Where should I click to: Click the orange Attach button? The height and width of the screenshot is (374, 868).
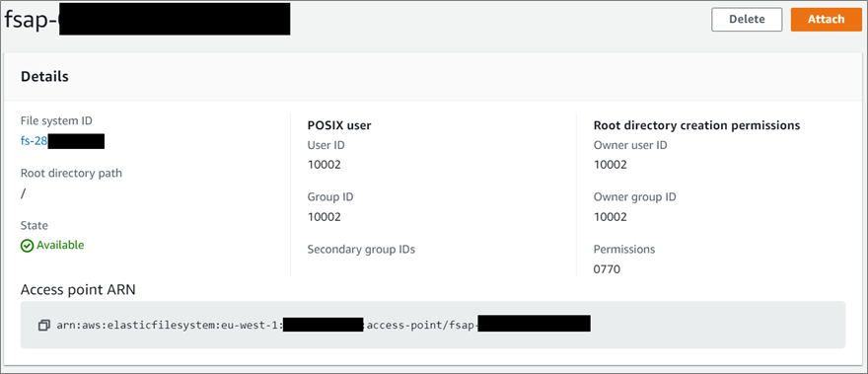pyautogui.click(x=826, y=20)
